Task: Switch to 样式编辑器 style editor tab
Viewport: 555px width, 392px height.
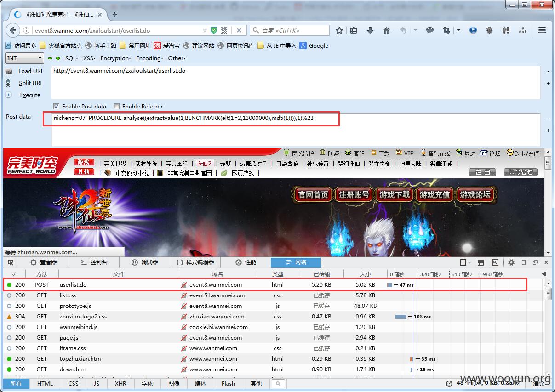Action: pyautogui.click(x=195, y=262)
